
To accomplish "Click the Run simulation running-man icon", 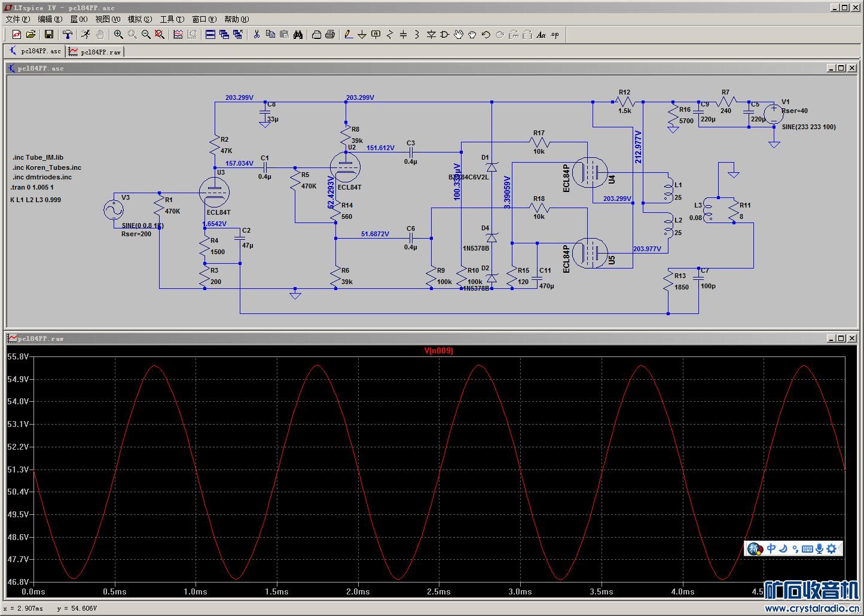I will (x=86, y=35).
